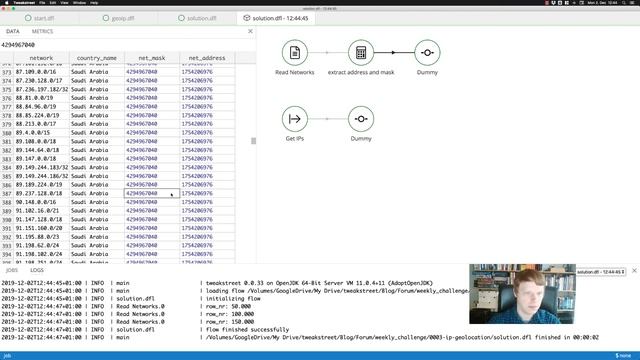The image size is (640, 360).
Task: Click the country_name column header
Action: (x=97, y=58)
